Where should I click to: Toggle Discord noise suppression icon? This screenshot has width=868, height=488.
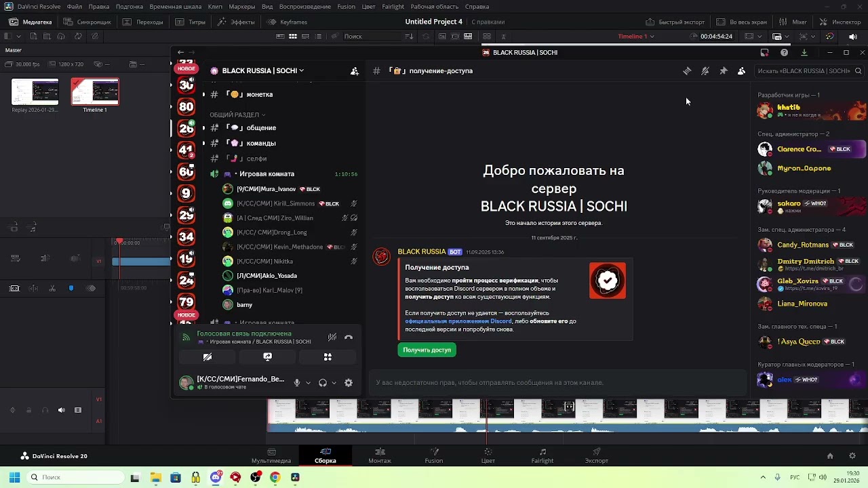point(332,337)
